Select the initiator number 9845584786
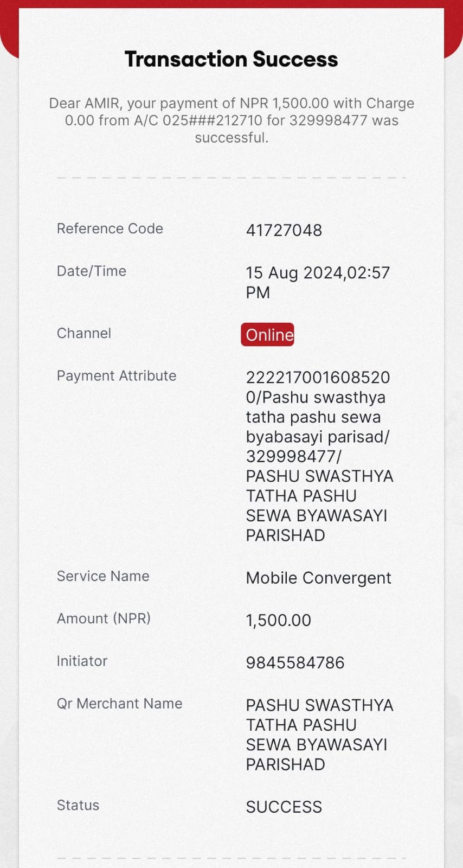 coord(295,662)
